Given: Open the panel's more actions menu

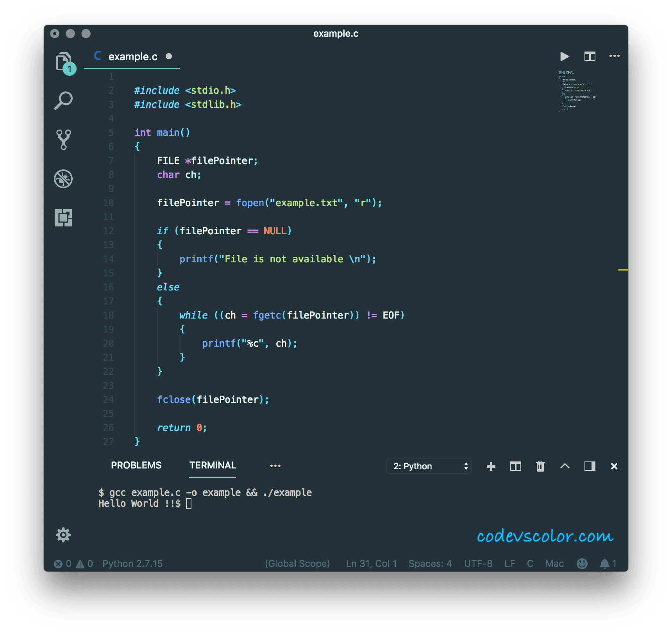Looking at the screenshot, I should tap(275, 466).
